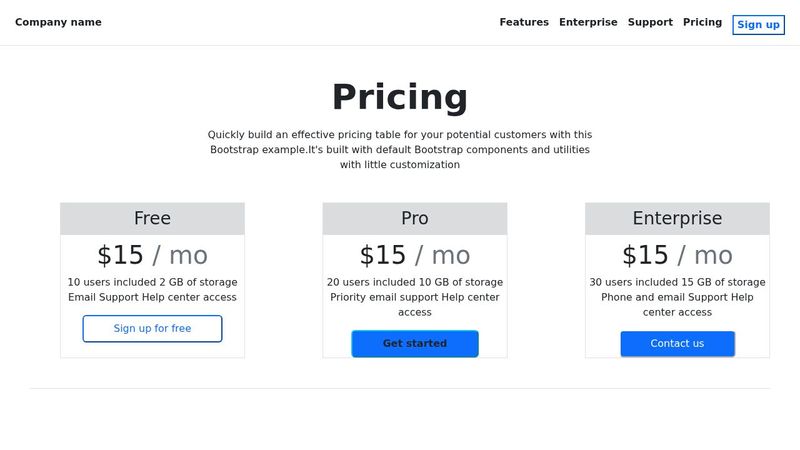The image size is (800, 450).
Task: Click the Enterprise plan $15 / mo price
Action: click(x=677, y=255)
